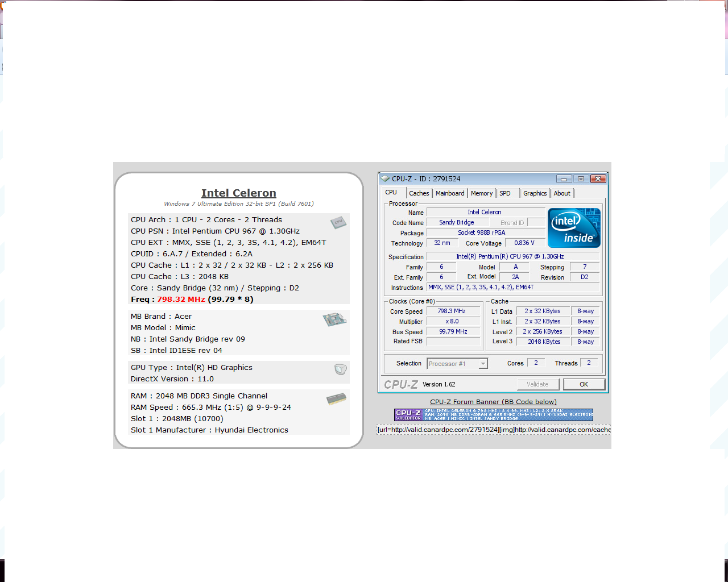Open the SPD tab

point(505,193)
